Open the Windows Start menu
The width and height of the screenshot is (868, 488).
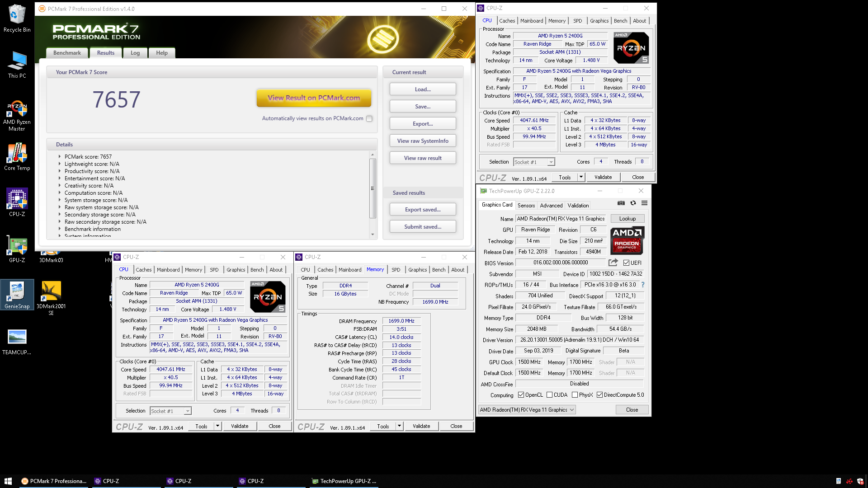(8, 481)
